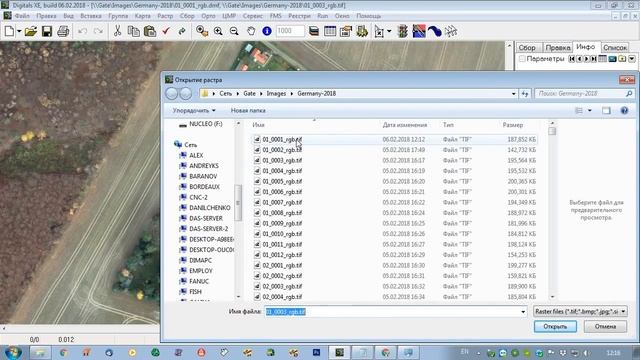Click the Поиск Germany-2018 search field
640x360 pixels.
coord(584,93)
